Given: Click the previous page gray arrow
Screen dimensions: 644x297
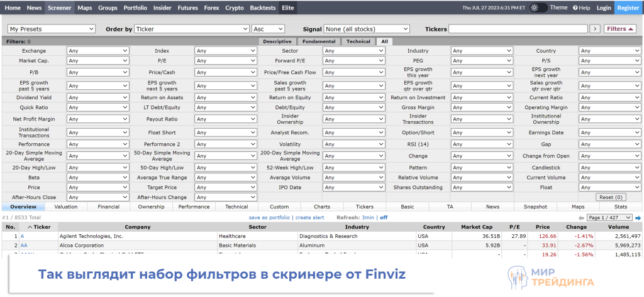Looking at the screenshot, I should tap(581, 218).
